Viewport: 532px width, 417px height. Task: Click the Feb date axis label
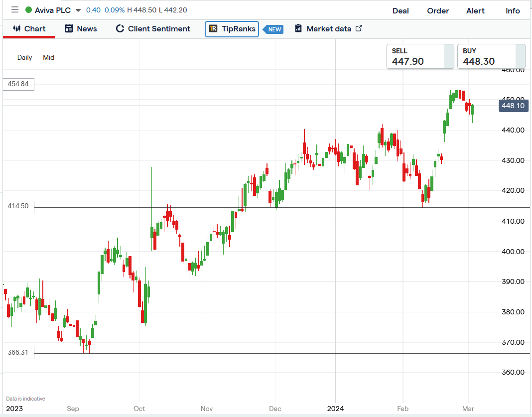click(402, 409)
